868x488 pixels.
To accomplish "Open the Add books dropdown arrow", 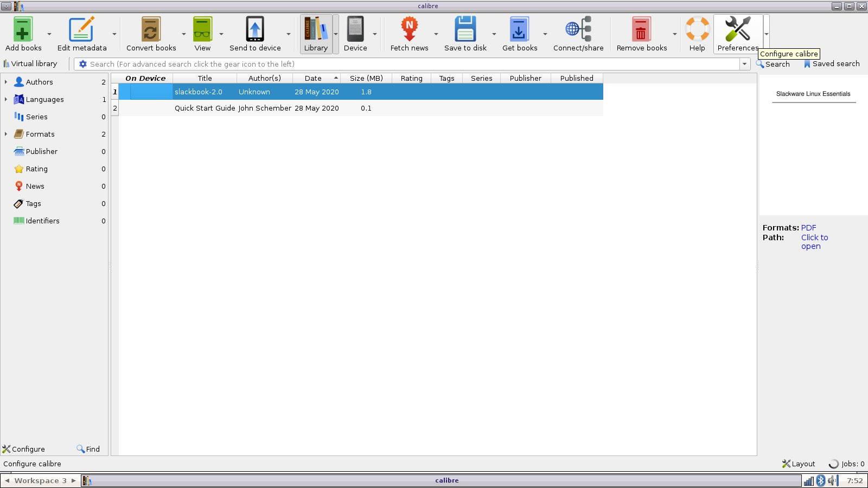I will (49, 34).
